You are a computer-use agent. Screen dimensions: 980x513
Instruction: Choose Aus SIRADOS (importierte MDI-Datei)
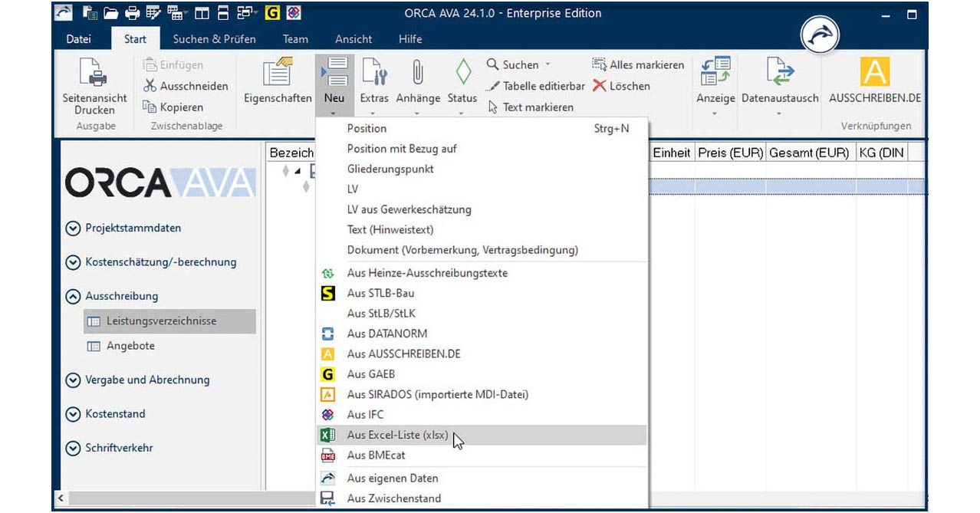(x=482, y=394)
